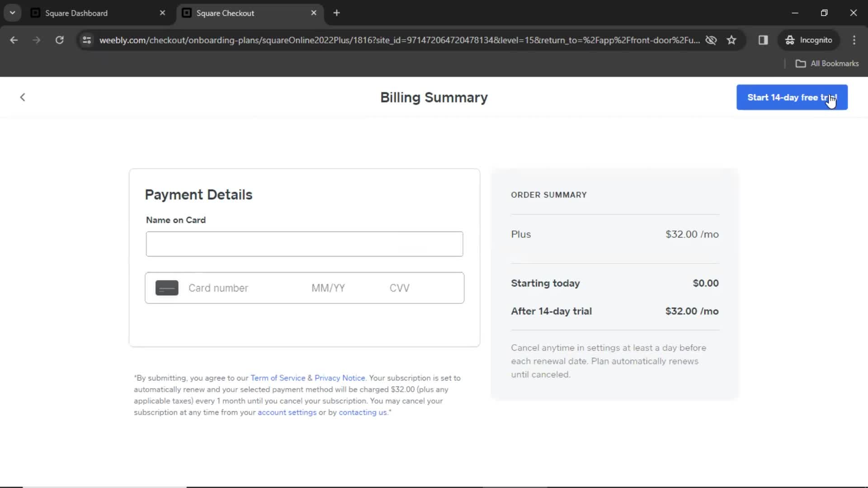Screen dimensions: 868x488
Task: Click the MM/YY expiration field
Action: (328, 288)
